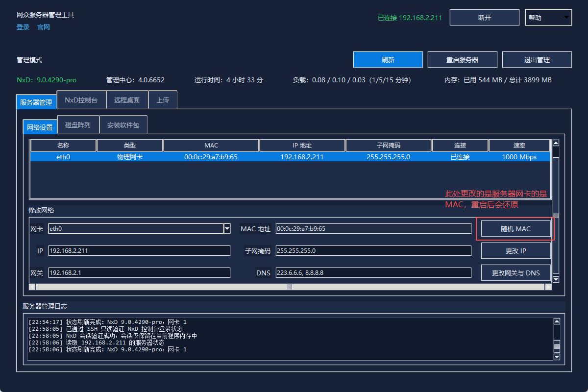This screenshot has width=588, height=392.
Task: Generate a random MAC with 随机 MAC
Action: tap(515, 229)
